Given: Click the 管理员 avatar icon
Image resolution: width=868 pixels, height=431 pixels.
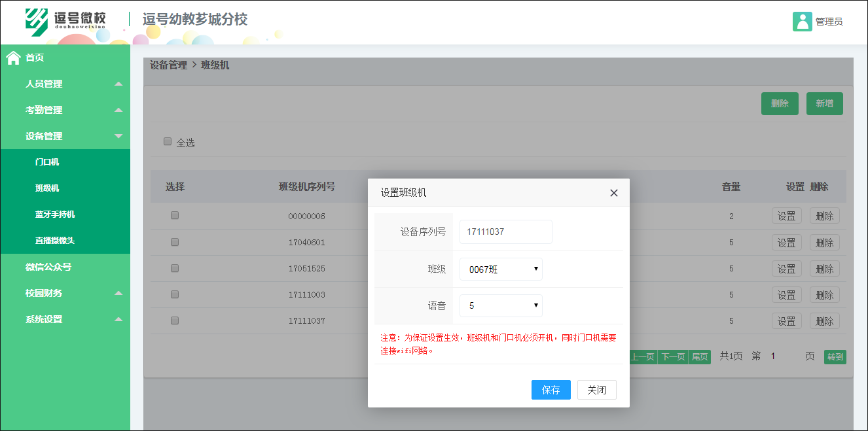Looking at the screenshot, I should click(801, 21).
